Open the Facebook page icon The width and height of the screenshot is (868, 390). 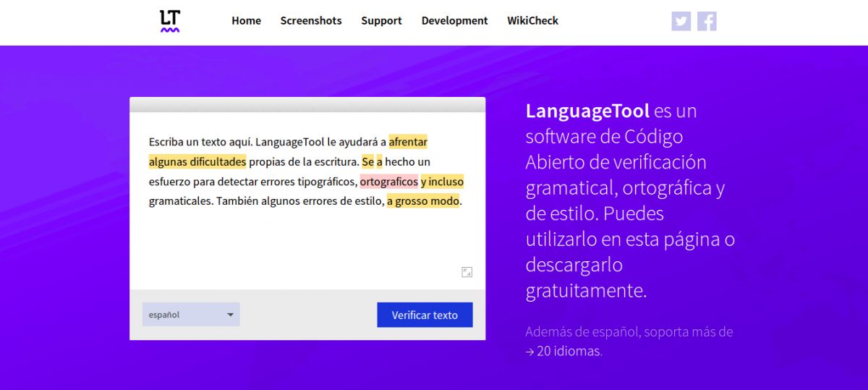(707, 21)
